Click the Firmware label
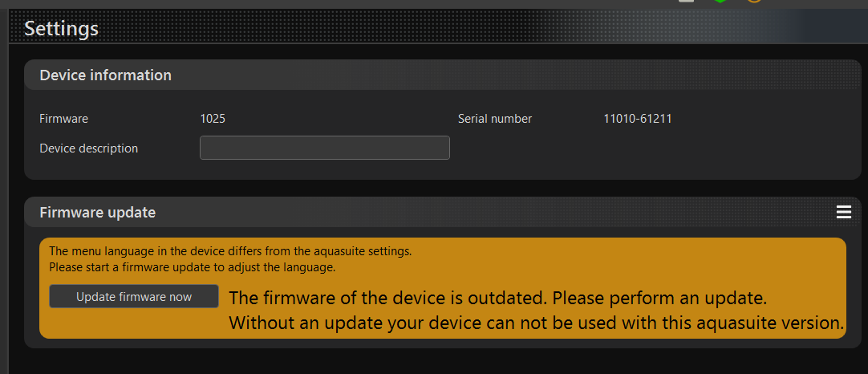 point(63,119)
